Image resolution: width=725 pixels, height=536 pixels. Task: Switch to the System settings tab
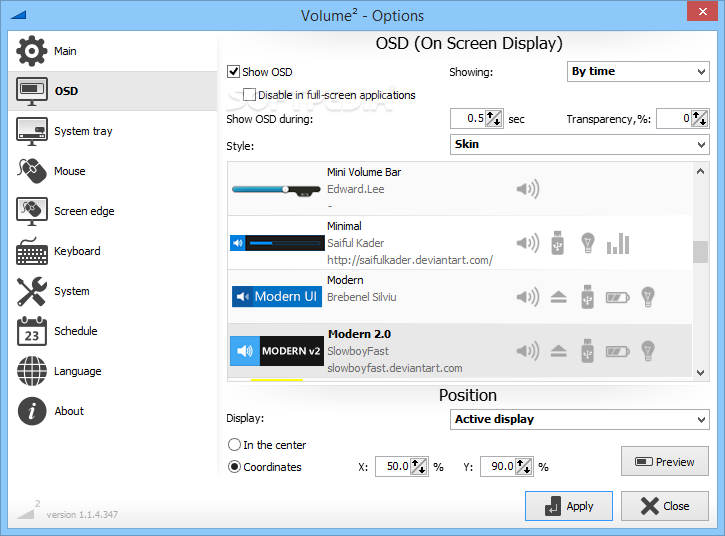(71, 291)
